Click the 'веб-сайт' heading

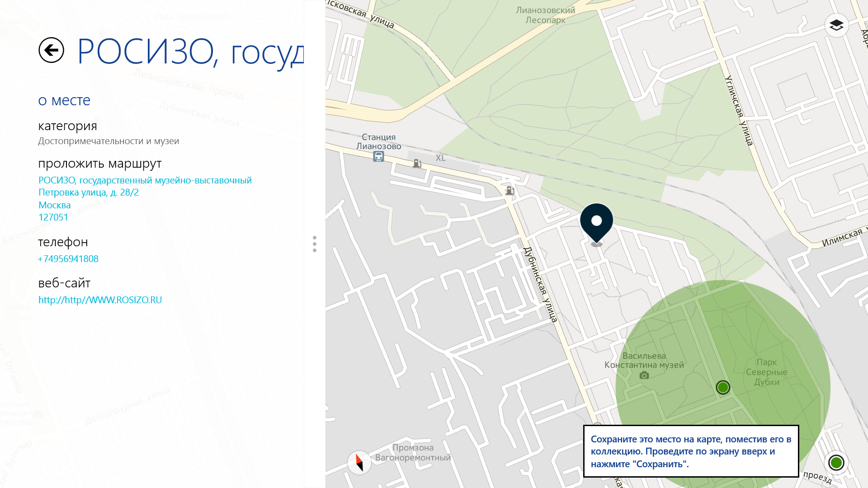(64, 283)
